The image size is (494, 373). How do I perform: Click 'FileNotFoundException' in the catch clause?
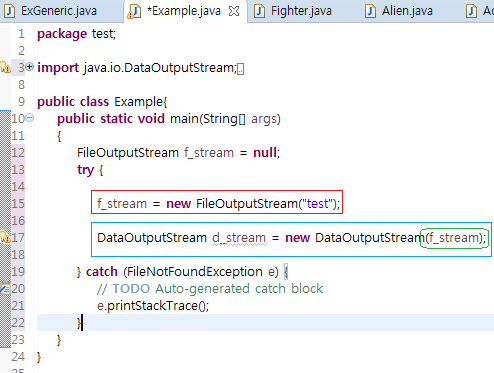click(195, 272)
